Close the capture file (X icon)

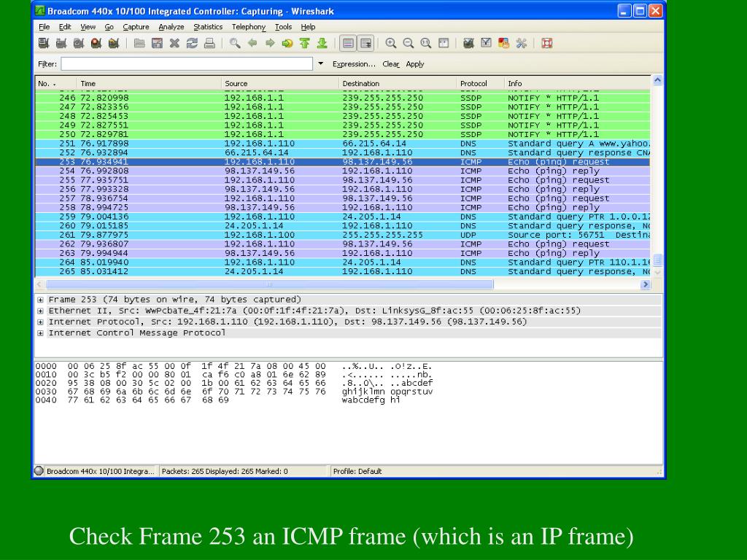point(174,43)
